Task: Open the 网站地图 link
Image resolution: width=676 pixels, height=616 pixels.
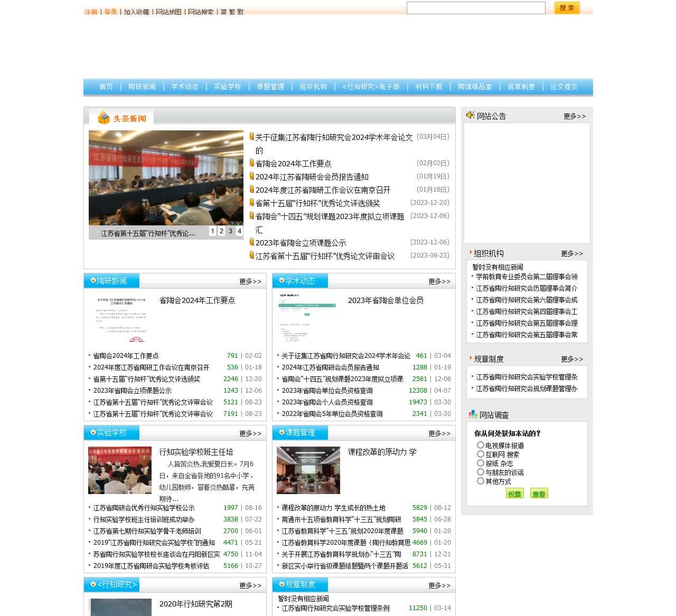Action: pos(168,12)
